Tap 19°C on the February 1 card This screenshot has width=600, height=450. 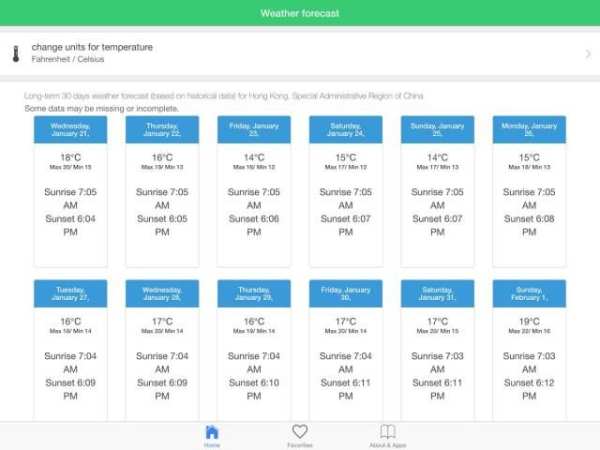tap(529, 321)
